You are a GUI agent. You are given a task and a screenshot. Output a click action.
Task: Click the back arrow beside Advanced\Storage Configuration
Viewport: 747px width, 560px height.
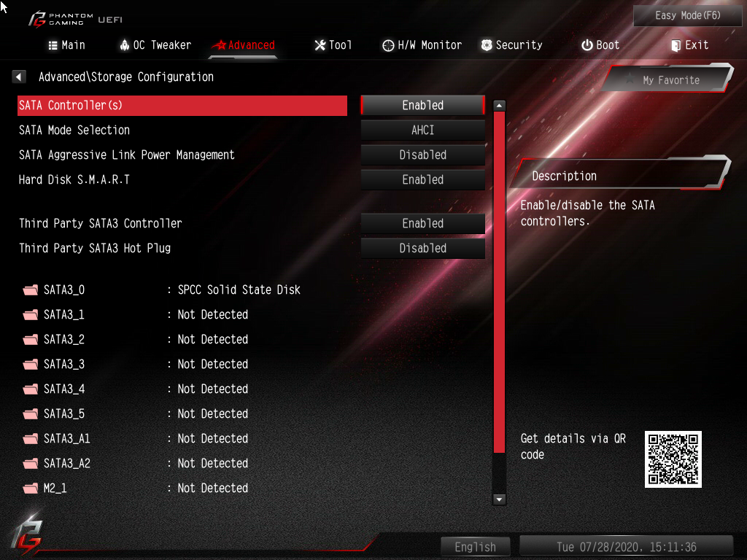click(18, 77)
